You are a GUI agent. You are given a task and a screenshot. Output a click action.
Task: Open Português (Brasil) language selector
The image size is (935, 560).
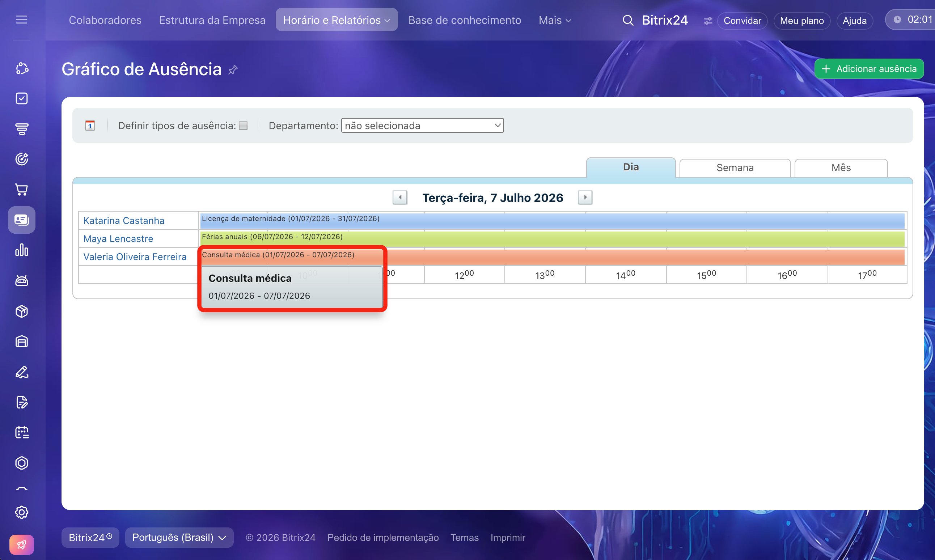click(x=179, y=537)
